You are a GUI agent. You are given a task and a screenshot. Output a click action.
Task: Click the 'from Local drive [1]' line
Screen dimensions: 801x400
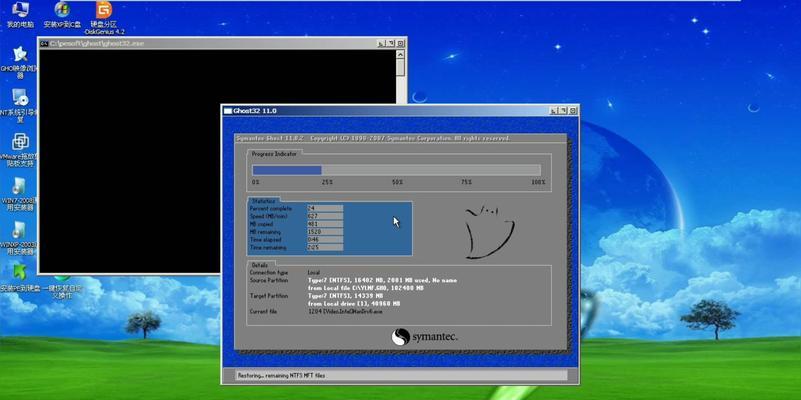pyautogui.click(x=354, y=303)
